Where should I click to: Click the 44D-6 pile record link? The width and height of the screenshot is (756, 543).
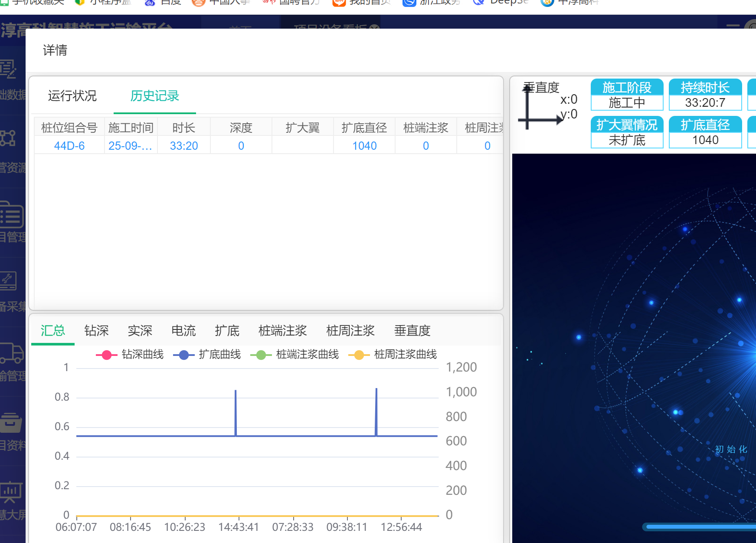pos(69,146)
